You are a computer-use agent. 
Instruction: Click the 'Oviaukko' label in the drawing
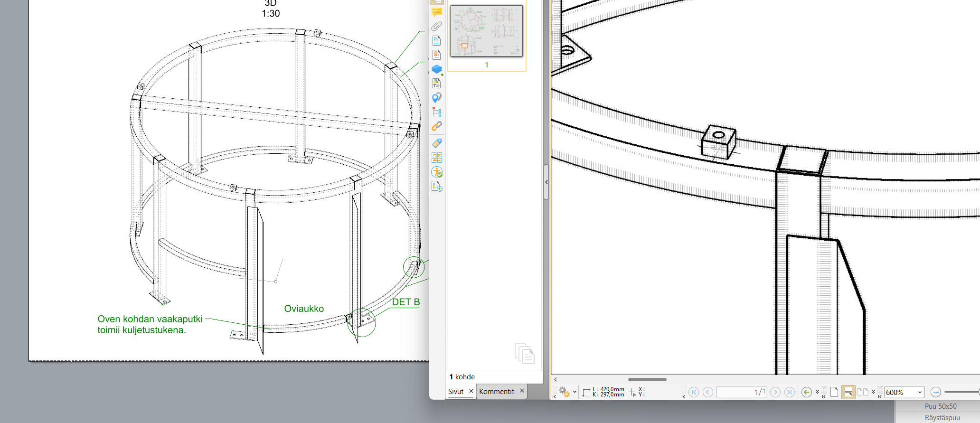(x=304, y=309)
